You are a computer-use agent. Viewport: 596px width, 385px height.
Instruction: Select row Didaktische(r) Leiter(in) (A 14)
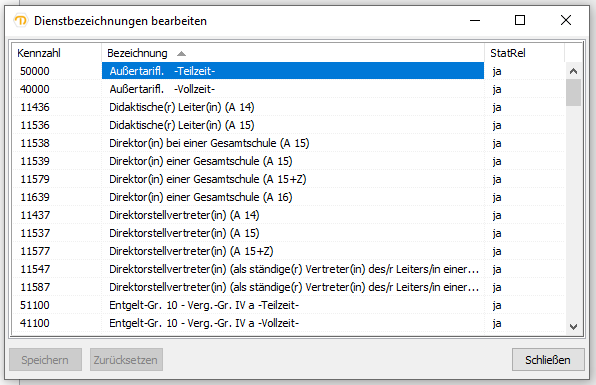coord(289,107)
